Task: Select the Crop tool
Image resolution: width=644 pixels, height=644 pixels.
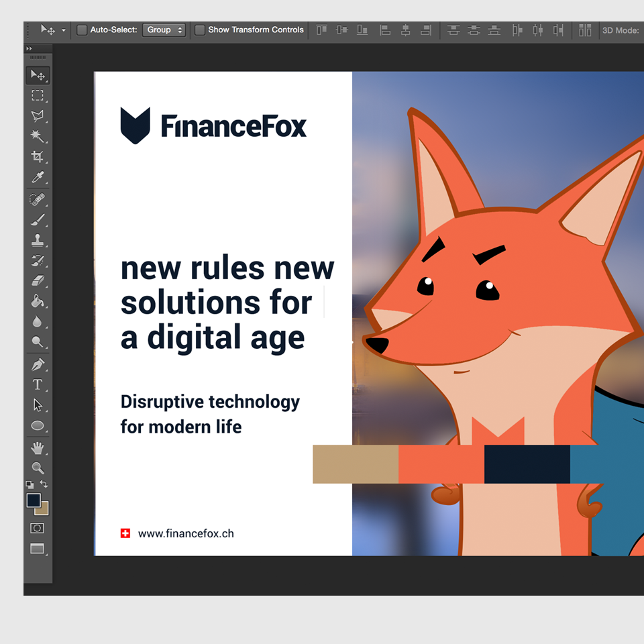Action: [x=38, y=156]
